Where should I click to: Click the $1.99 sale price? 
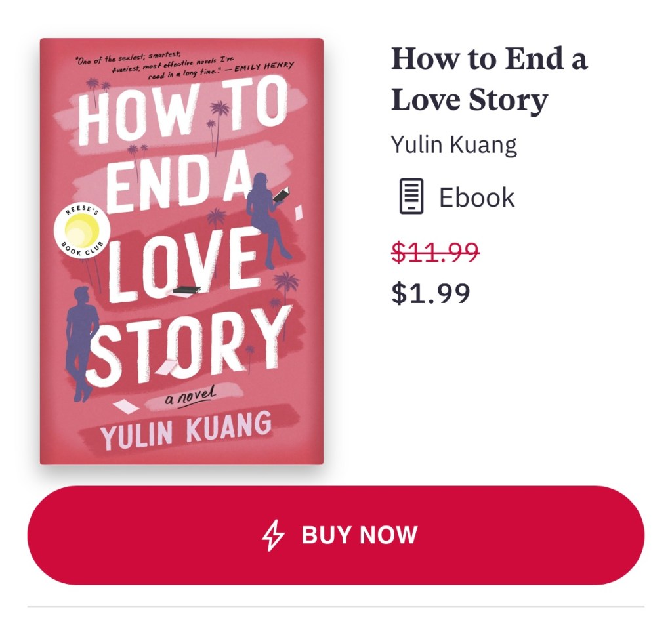click(x=430, y=293)
